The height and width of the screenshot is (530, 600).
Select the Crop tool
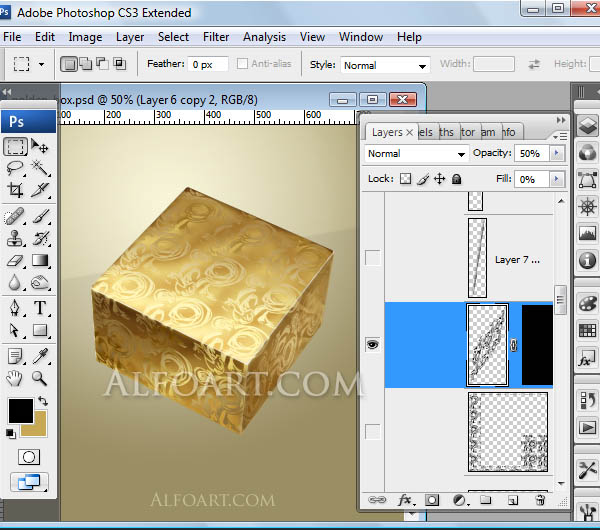click(x=15, y=190)
